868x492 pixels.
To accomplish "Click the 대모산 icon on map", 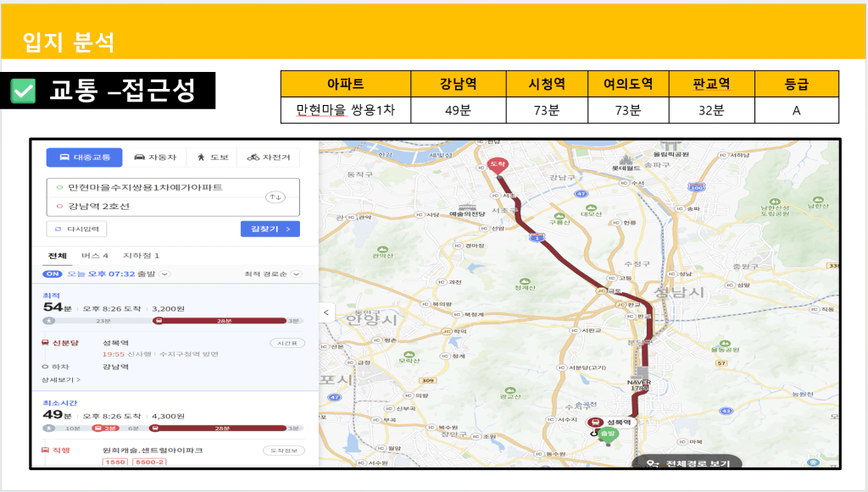I will click(x=591, y=207).
